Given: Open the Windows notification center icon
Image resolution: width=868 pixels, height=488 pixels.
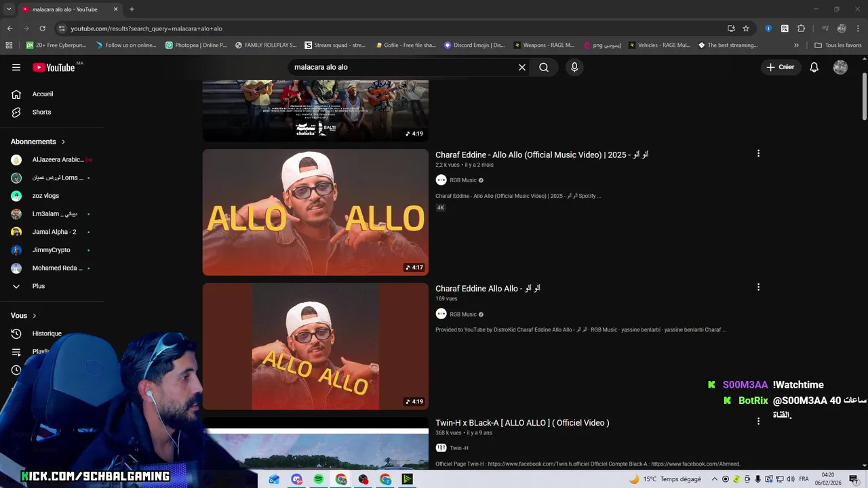Looking at the screenshot, I should [x=854, y=479].
